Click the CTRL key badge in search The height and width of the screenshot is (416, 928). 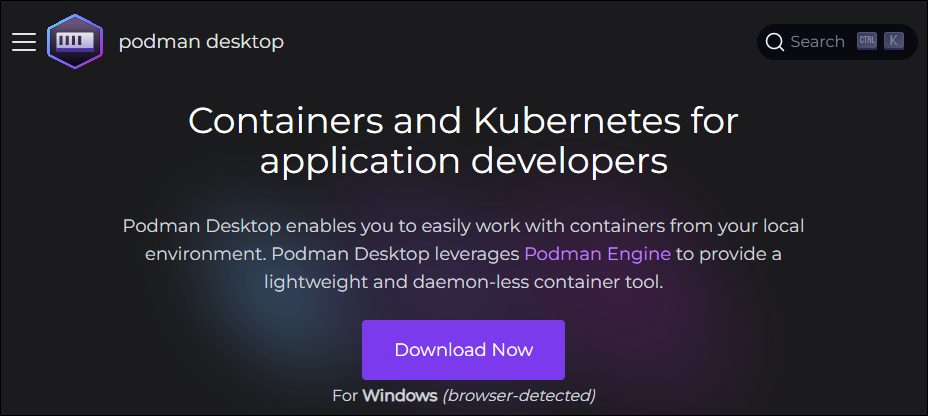coord(866,42)
